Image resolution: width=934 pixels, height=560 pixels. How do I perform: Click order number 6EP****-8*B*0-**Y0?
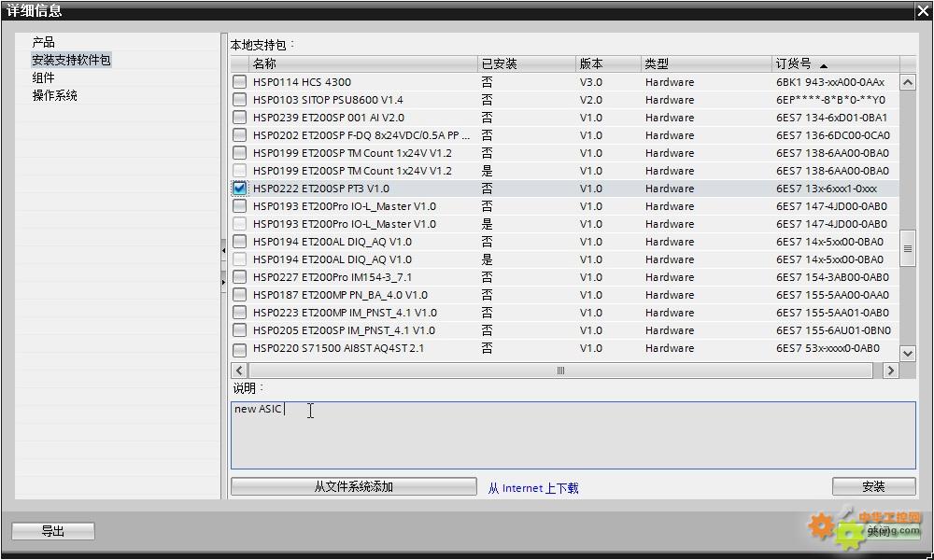tap(830, 100)
